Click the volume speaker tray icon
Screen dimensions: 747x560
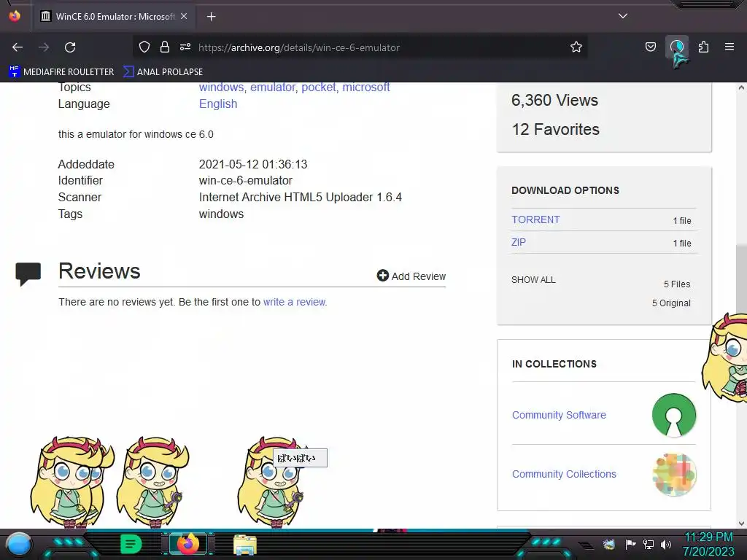(666, 544)
